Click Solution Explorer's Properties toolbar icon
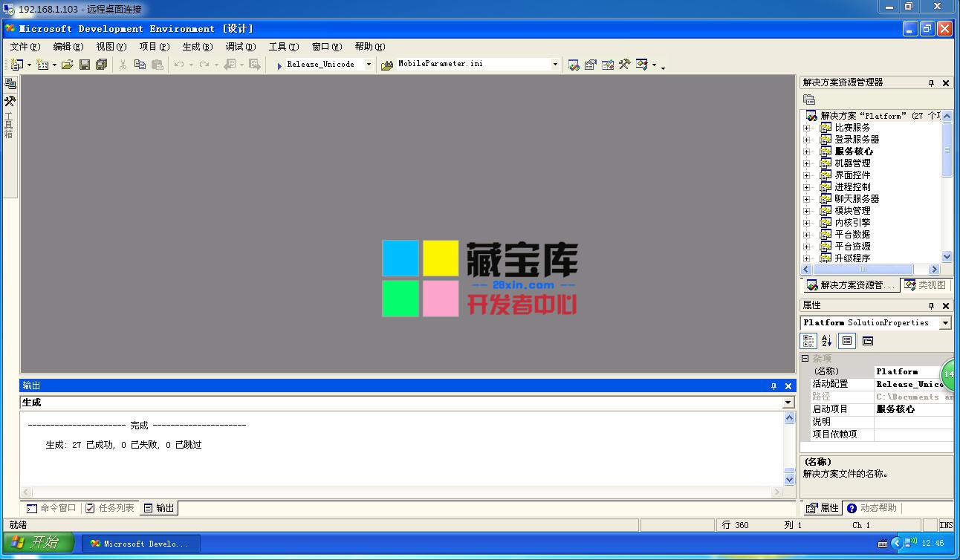Screen dimensions: 960x560 point(809,100)
